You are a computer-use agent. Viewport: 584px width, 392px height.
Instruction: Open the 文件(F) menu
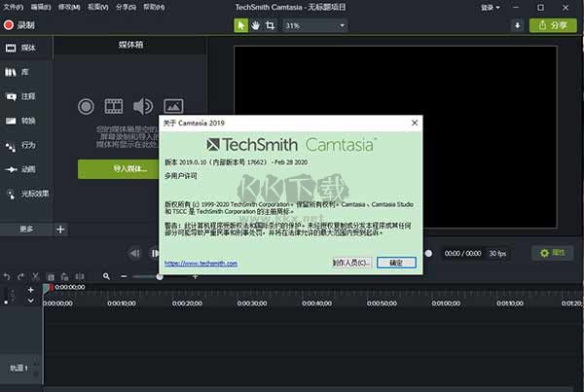click(x=13, y=7)
